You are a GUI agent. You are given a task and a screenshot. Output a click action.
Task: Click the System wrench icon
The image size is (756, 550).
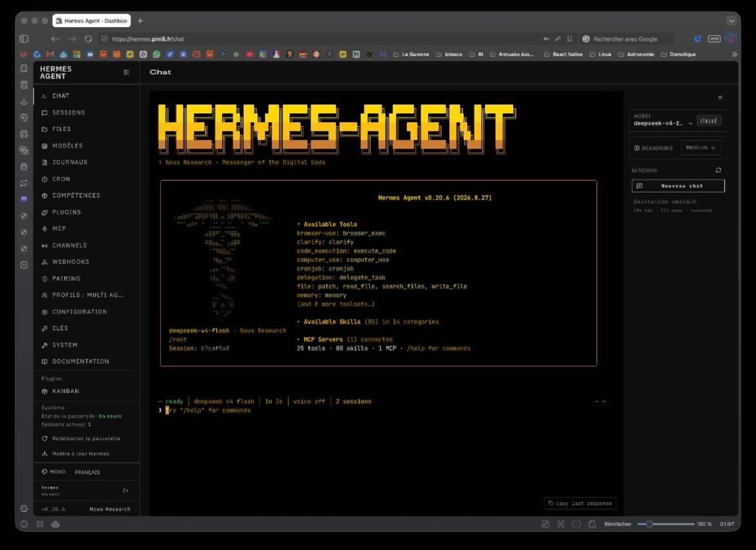click(45, 345)
